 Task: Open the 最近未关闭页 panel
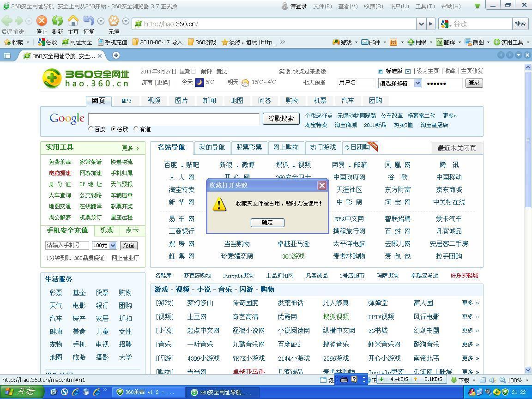pos(457,148)
